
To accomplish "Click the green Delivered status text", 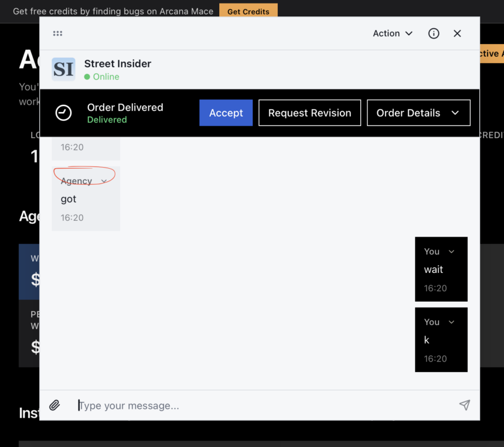I will [107, 120].
